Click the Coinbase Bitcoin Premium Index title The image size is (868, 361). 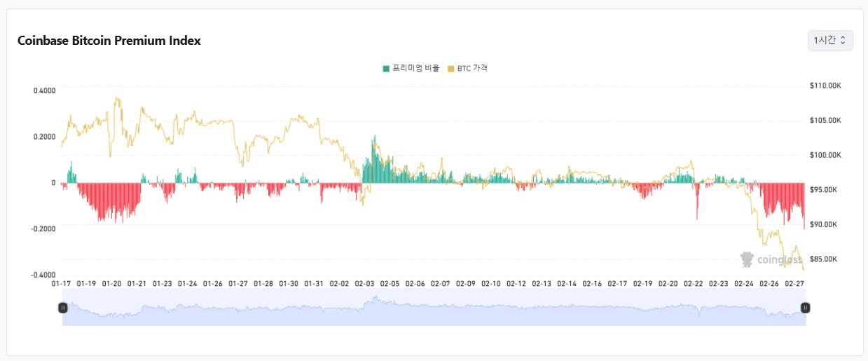pyautogui.click(x=109, y=41)
